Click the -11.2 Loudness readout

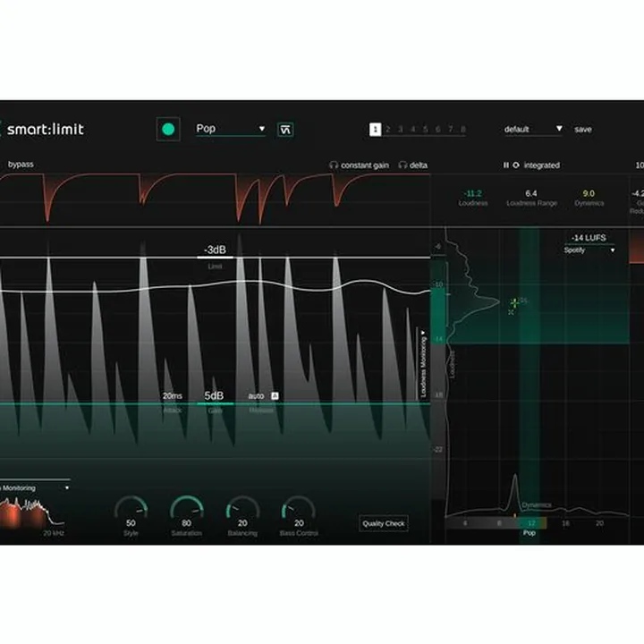tap(473, 193)
